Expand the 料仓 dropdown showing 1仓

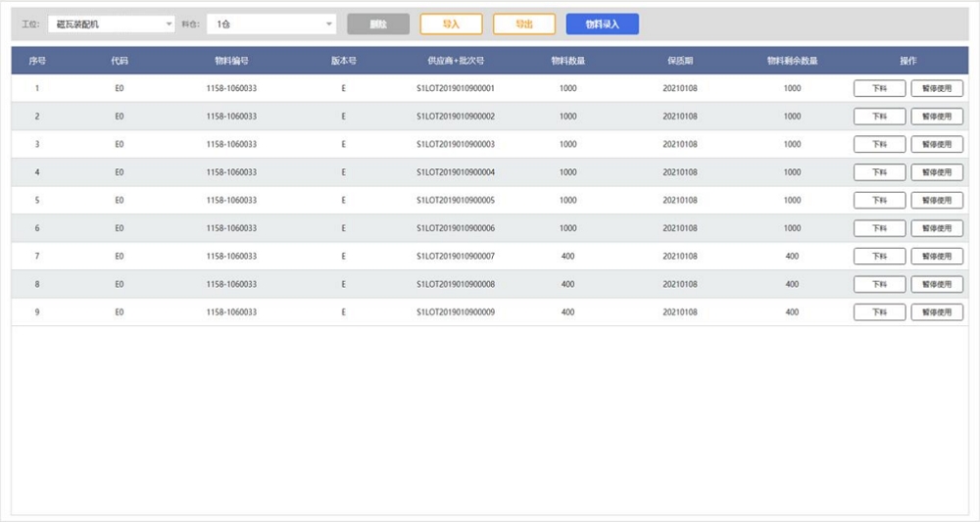point(270,24)
